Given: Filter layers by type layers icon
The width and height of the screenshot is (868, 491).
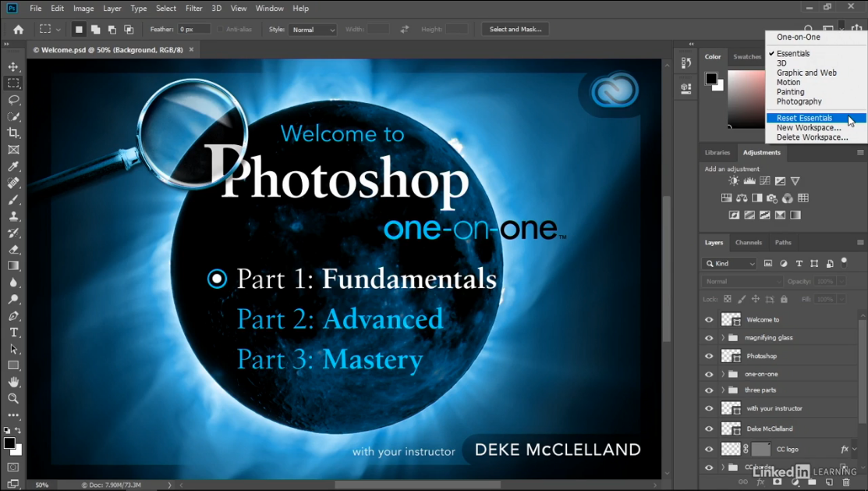Looking at the screenshot, I should (x=799, y=264).
